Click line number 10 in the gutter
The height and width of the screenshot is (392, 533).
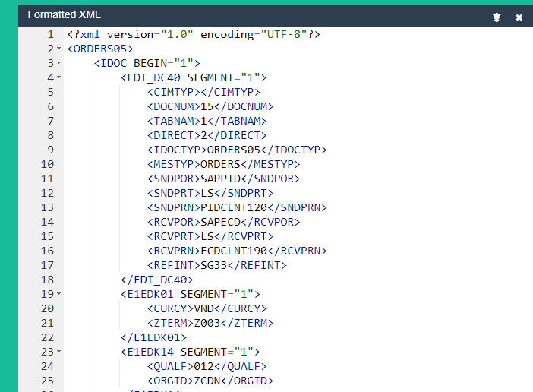tap(46, 165)
